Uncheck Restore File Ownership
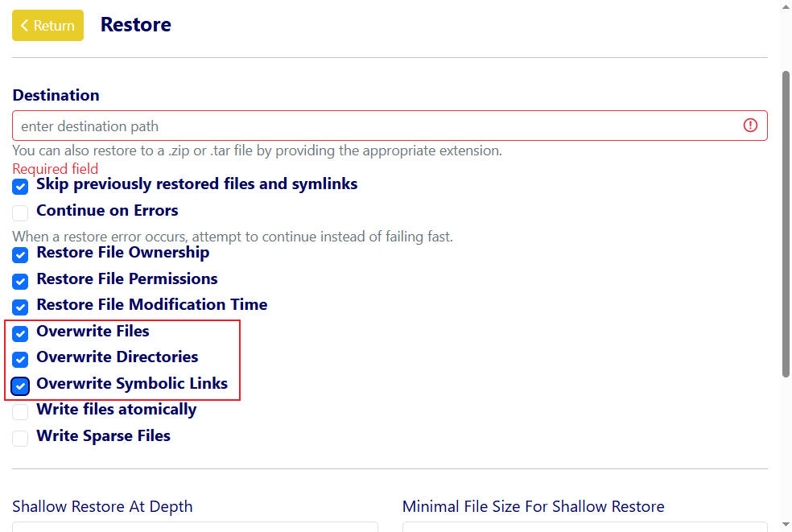 (x=21, y=256)
